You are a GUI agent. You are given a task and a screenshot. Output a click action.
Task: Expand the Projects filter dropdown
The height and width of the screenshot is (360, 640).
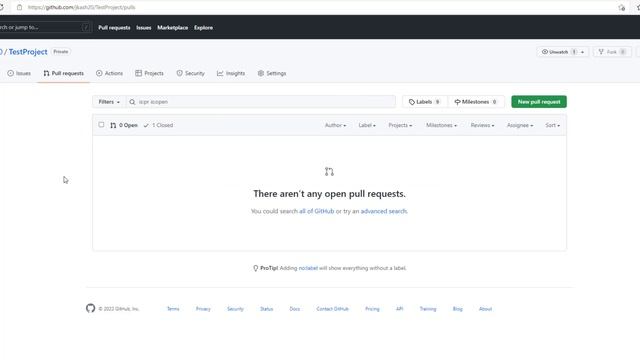coord(400,125)
